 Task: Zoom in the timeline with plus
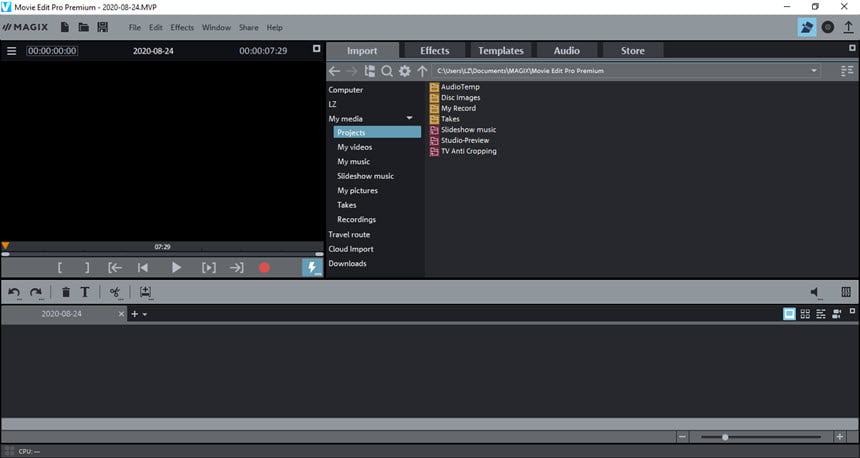click(840, 437)
